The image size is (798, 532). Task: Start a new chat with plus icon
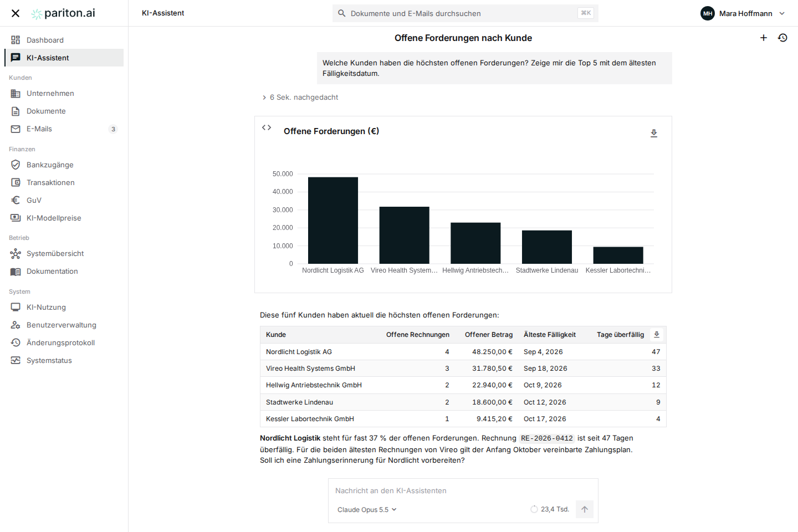pos(764,38)
